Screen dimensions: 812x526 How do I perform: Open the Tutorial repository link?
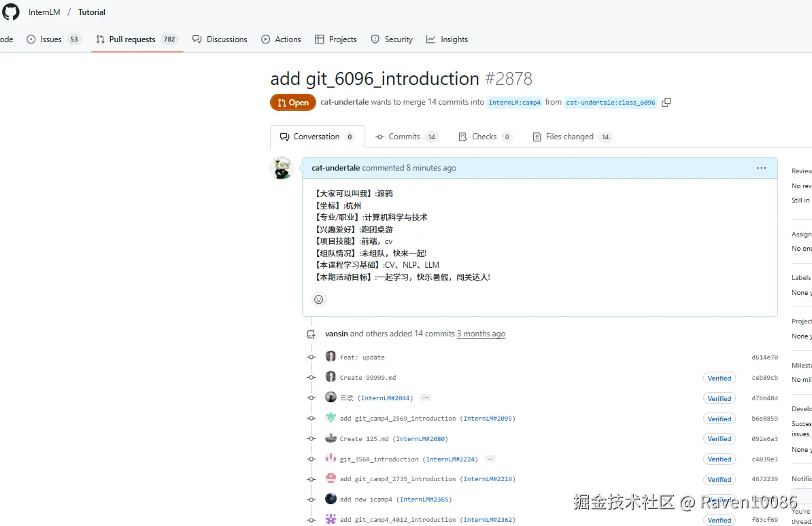[x=92, y=12]
